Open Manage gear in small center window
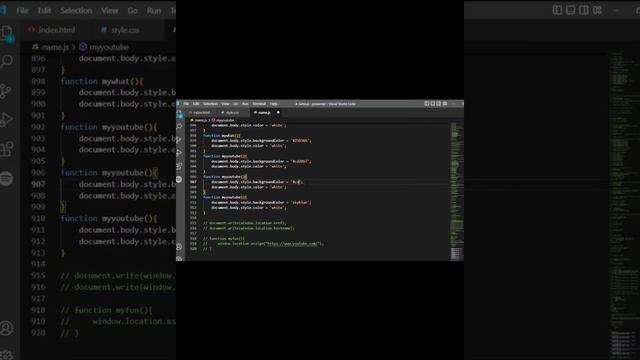 pyautogui.click(x=180, y=258)
